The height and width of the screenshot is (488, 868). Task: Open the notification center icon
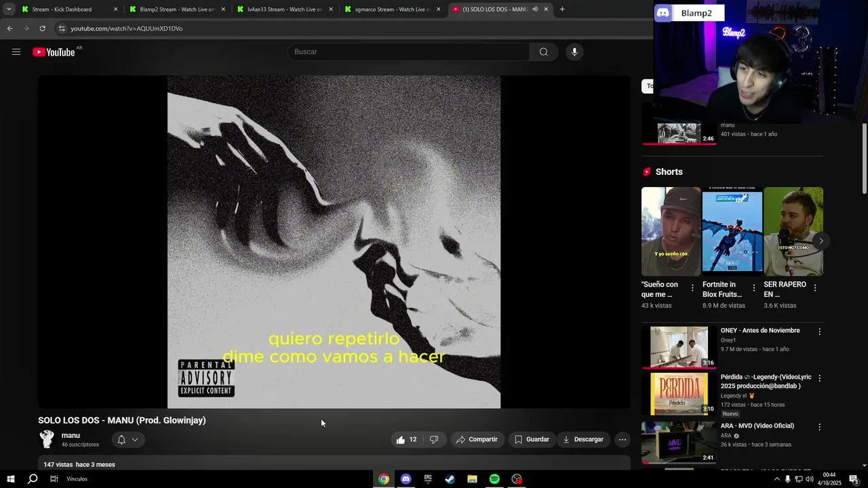click(854, 479)
